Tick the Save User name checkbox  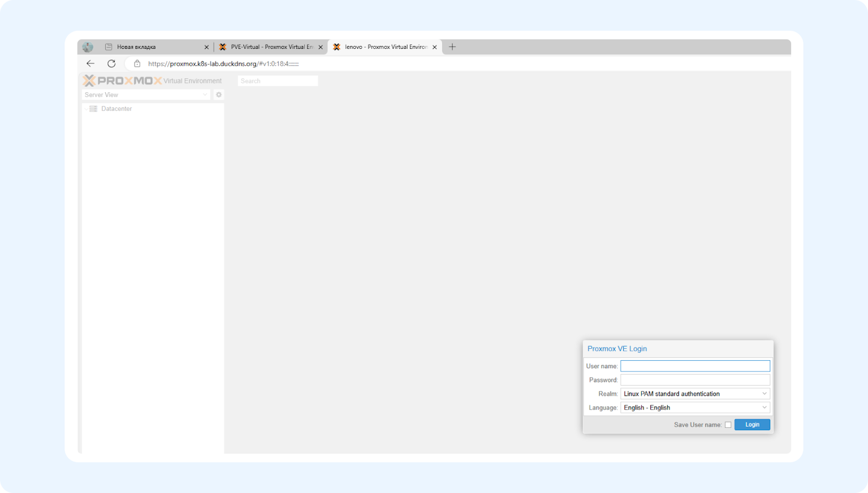728,425
